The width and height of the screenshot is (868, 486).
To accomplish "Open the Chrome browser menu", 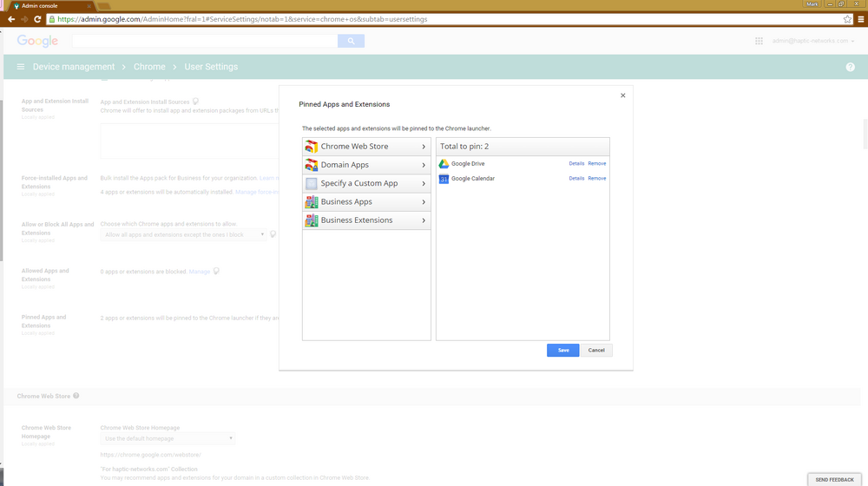I will (861, 19).
